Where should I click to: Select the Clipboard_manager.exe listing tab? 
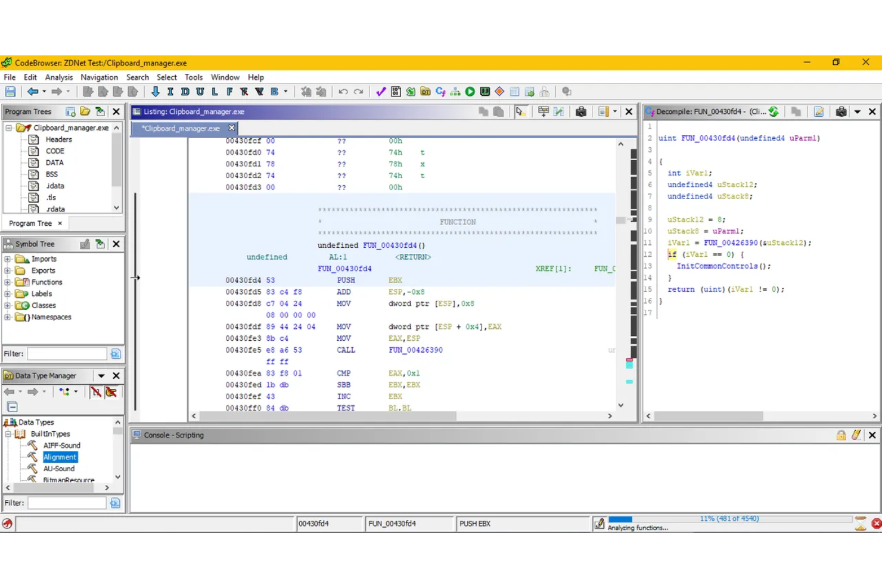point(181,127)
